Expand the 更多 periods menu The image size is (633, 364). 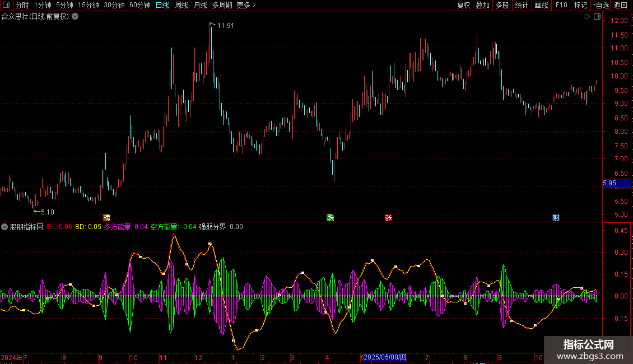[x=246, y=5]
